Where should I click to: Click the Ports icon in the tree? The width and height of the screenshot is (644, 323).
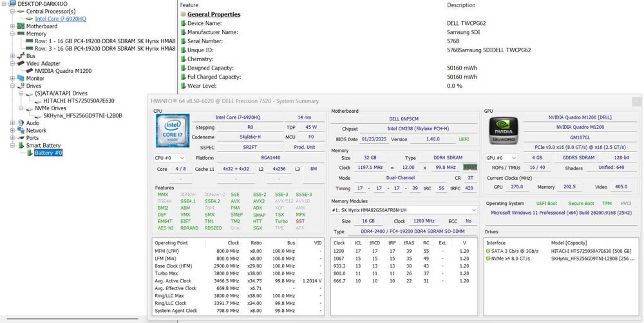tap(21, 138)
